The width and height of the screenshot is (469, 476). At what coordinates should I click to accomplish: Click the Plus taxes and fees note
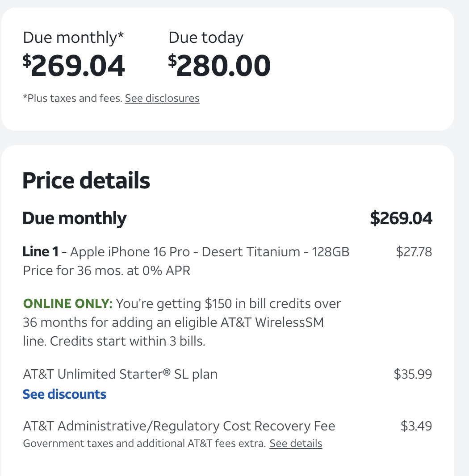pyautogui.click(x=73, y=98)
